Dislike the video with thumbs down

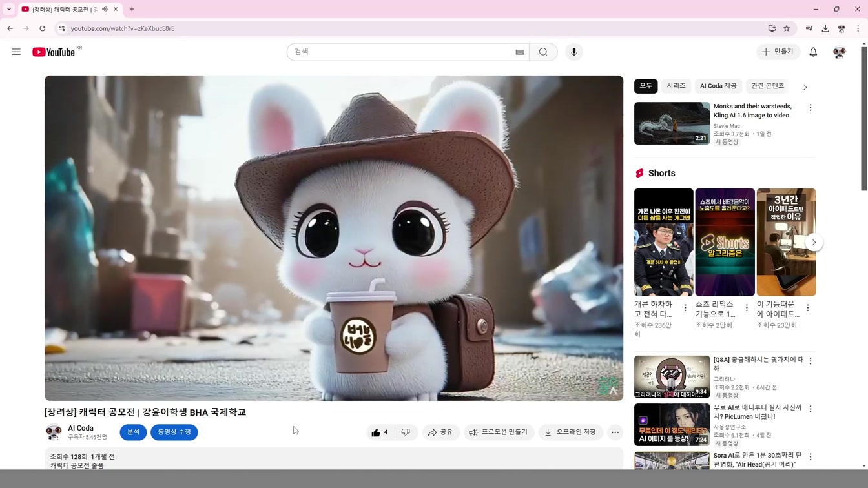[x=406, y=432]
